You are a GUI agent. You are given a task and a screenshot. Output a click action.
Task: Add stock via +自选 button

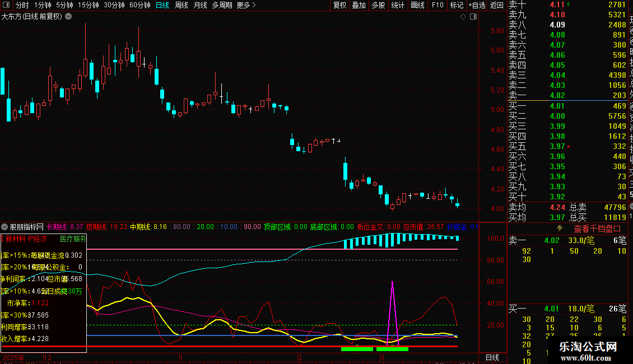click(x=476, y=5)
